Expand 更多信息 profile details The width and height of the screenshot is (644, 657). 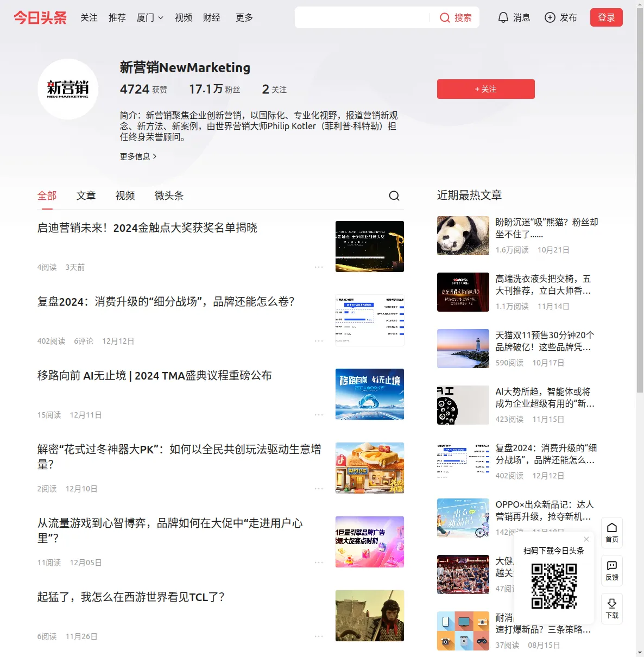(138, 156)
